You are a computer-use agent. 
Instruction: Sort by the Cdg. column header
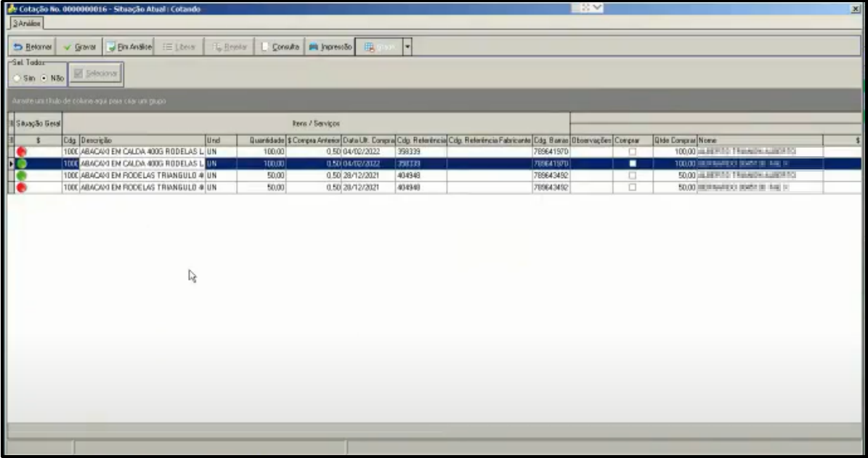pyautogui.click(x=71, y=140)
